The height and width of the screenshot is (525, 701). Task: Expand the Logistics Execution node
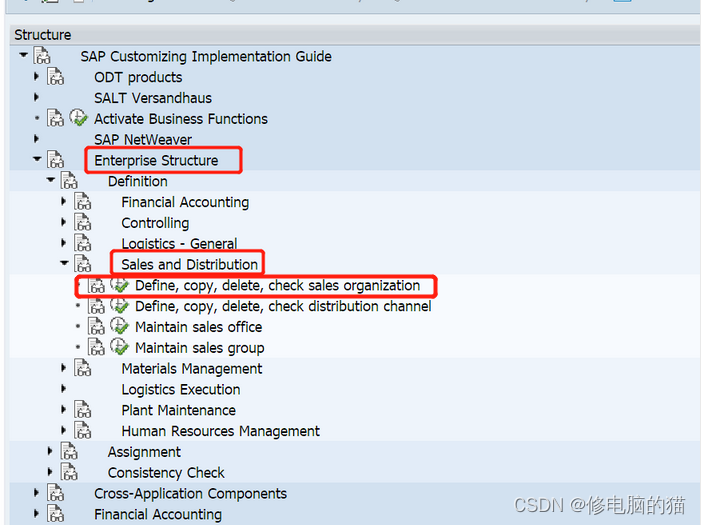[63, 389]
